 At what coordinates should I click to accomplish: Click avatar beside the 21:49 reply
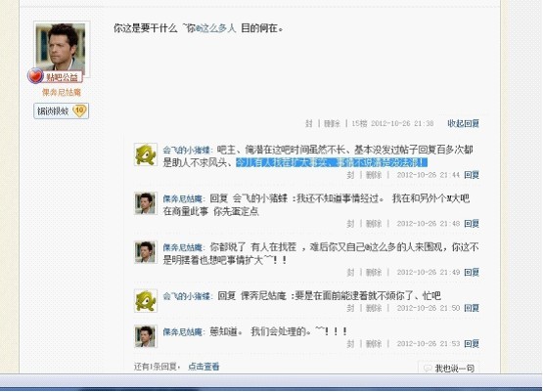coord(146,252)
